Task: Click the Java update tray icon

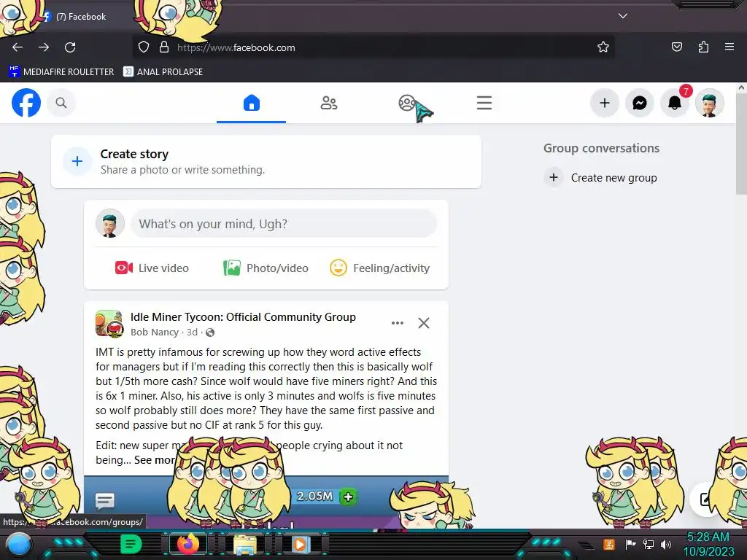Action: [x=609, y=544]
